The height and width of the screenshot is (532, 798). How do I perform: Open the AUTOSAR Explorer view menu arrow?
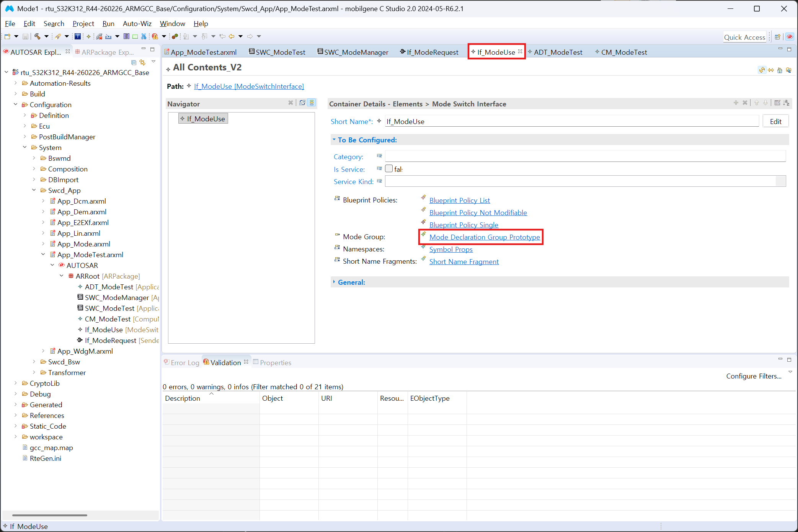[153, 62]
